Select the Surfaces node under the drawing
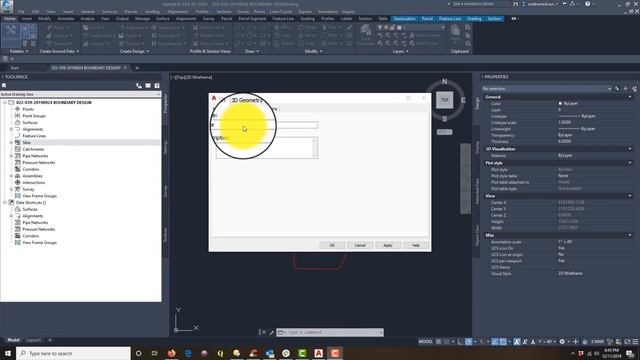The height and width of the screenshot is (360, 640). tap(30, 122)
